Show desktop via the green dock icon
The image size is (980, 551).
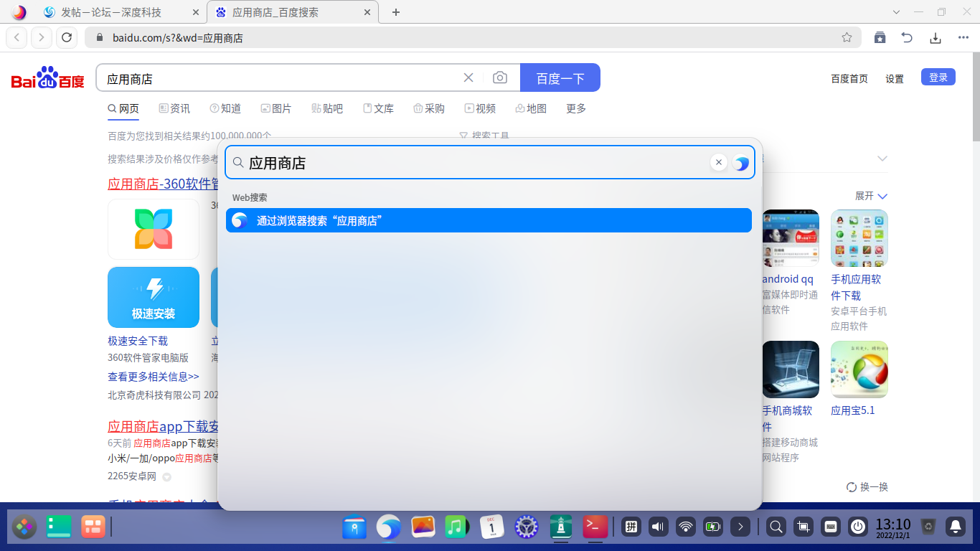point(59,527)
